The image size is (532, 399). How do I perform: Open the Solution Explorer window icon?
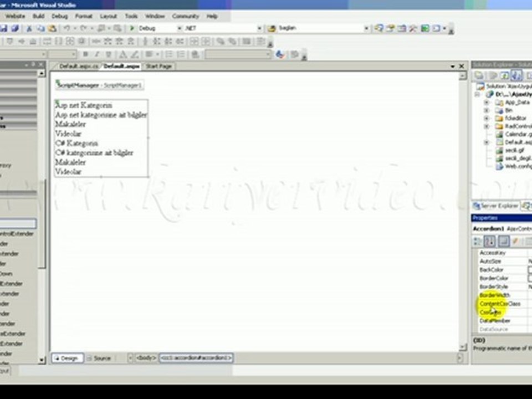click(x=379, y=28)
